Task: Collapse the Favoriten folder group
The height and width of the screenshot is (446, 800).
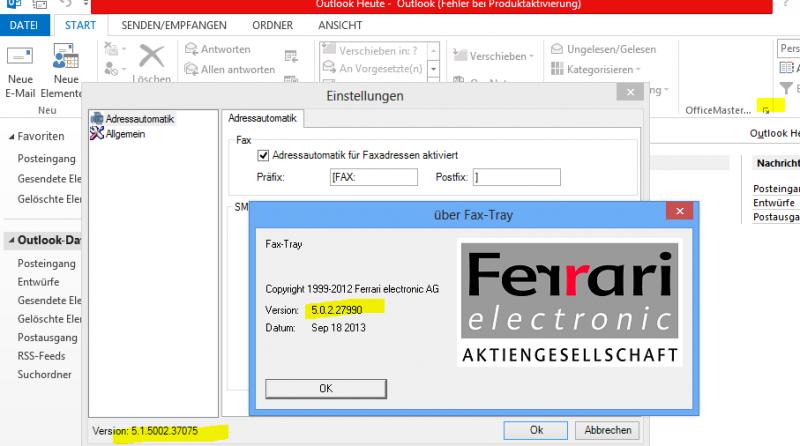Action: click(11, 136)
